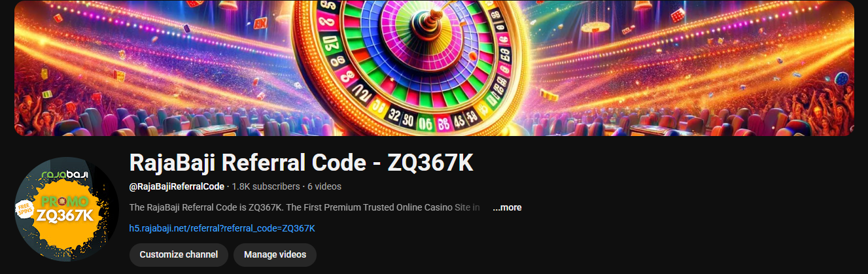Click the ZQ367K code inside the avatar
The image size is (868, 274).
coord(65,216)
